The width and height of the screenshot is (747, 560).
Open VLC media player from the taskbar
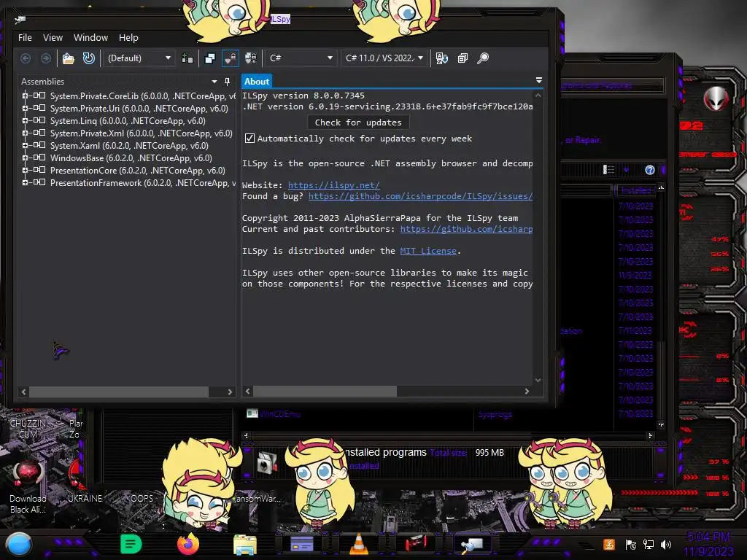359,544
